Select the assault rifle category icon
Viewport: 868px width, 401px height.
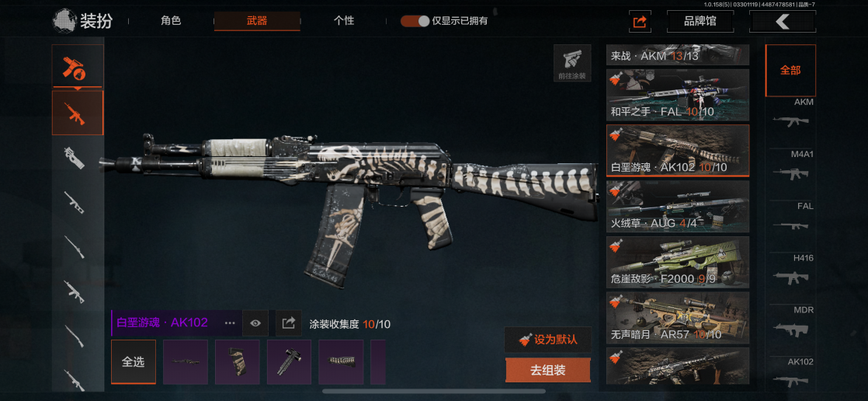(x=78, y=113)
